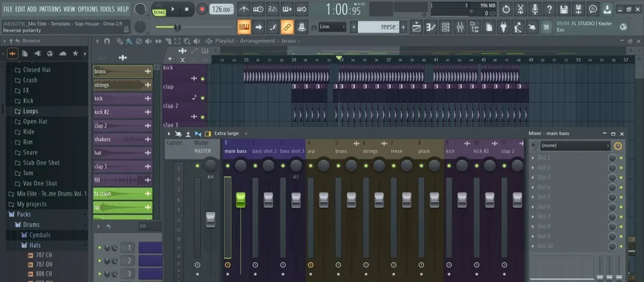644x282 pixels.
Task: Toggle the overdub (blend recording) icon
Action: coord(287,9)
